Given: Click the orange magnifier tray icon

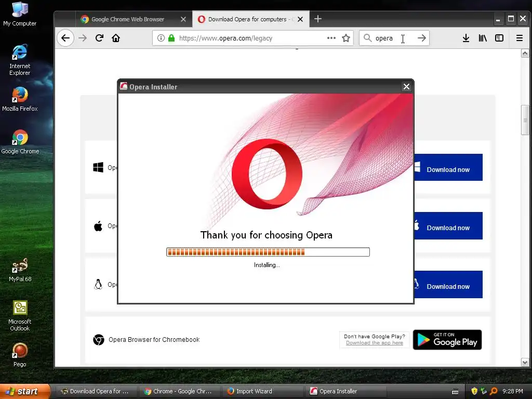Looking at the screenshot, I should pos(494,391).
